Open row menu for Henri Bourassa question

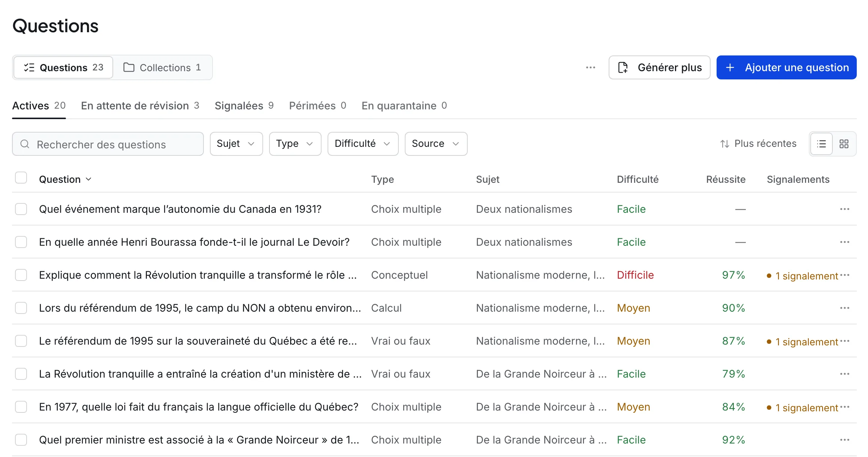coord(844,242)
